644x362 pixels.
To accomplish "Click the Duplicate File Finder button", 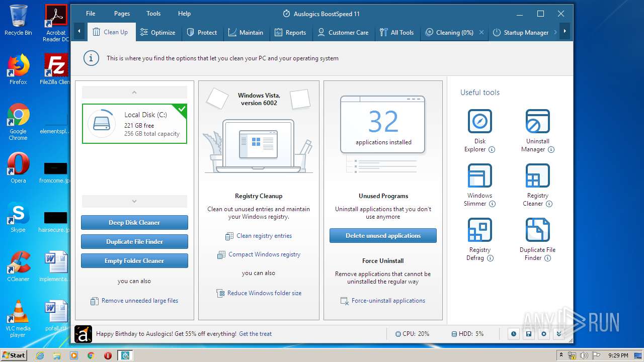I will coord(134,241).
